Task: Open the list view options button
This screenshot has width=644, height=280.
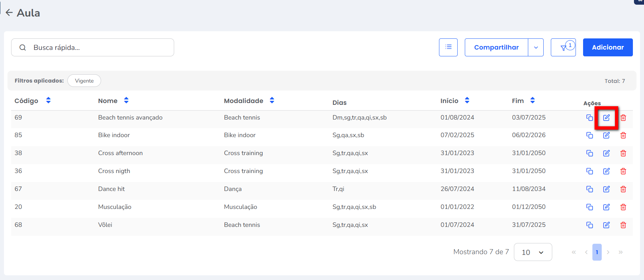Action: click(448, 47)
